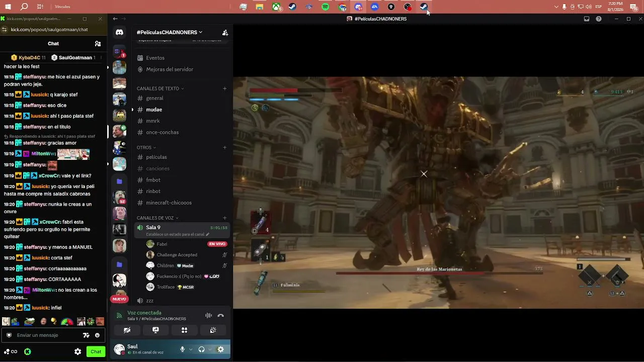Click Fabri's EN VIVO live badge
Screen dimensions: 644x362
coord(217,244)
